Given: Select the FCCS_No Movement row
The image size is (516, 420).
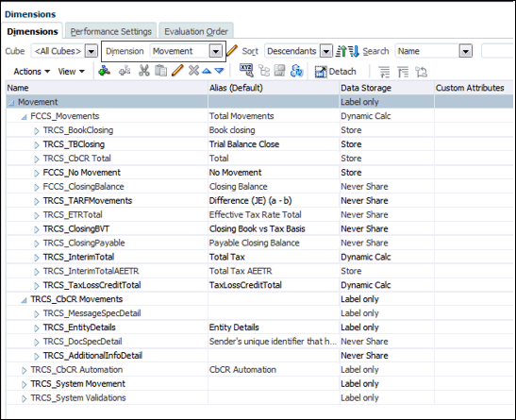Looking at the screenshot, I should tap(259, 173).
